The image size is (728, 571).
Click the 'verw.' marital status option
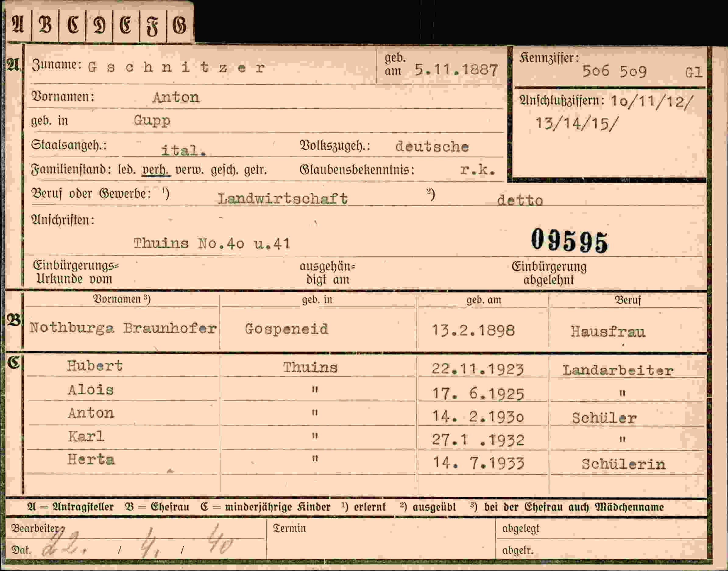[189, 170]
